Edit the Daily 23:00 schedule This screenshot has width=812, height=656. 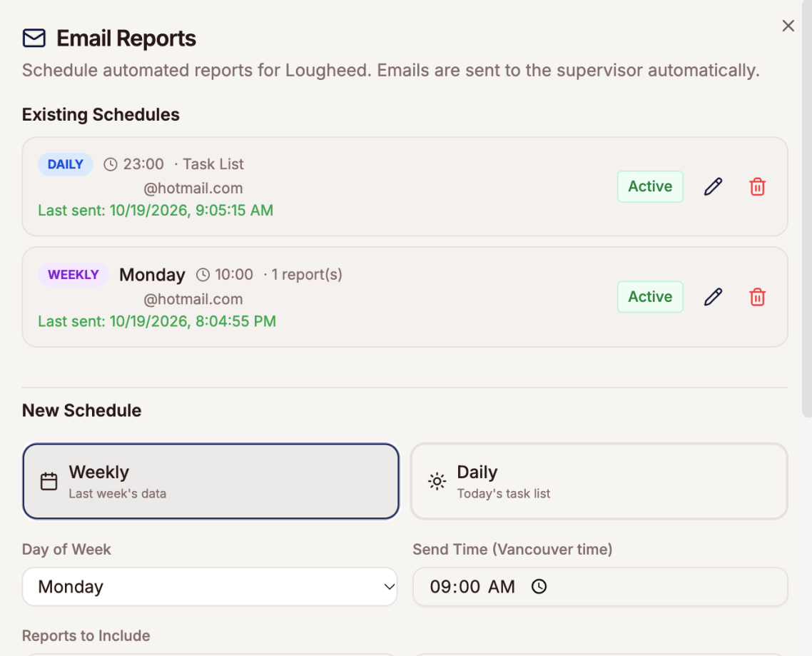pos(713,186)
